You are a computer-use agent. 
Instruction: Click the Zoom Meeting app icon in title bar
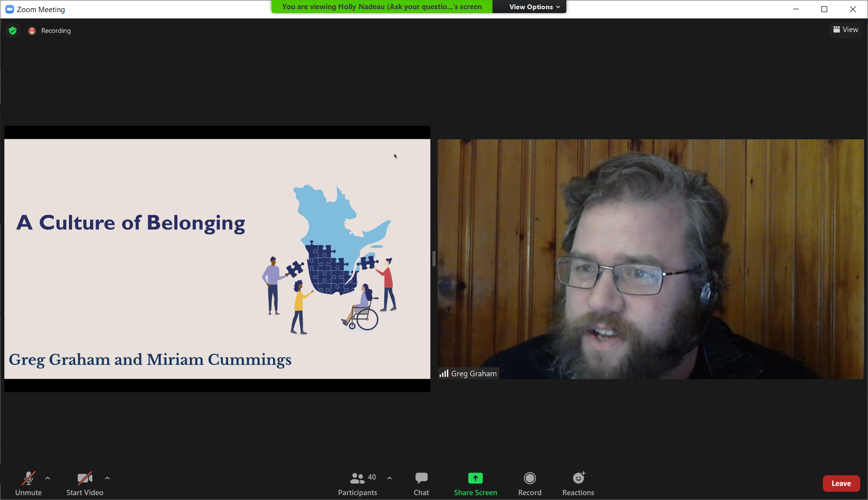click(9, 9)
